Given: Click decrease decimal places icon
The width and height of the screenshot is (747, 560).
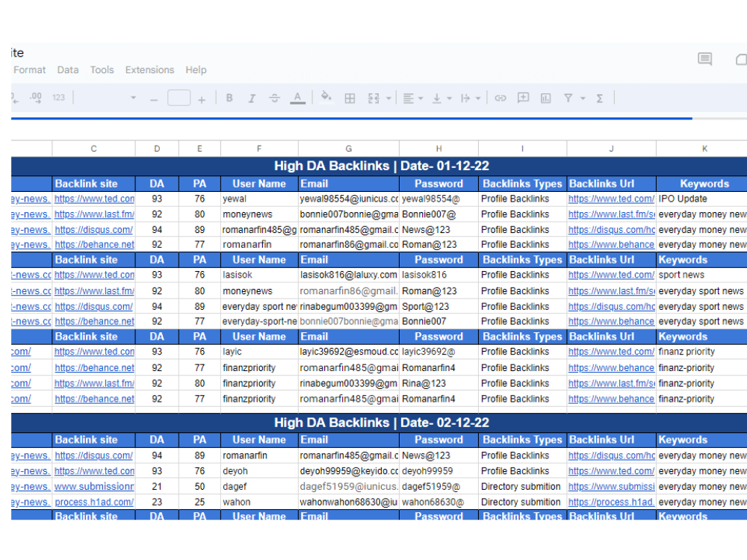Looking at the screenshot, I should [x=15, y=98].
